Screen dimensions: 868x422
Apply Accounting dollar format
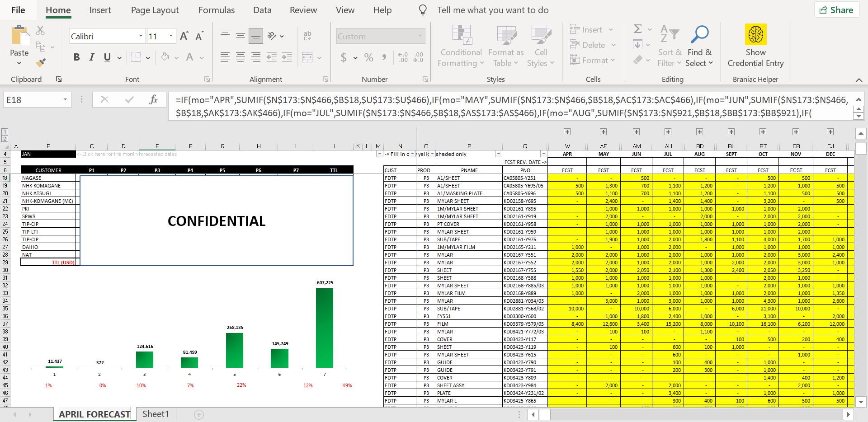(x=344, y=57)
